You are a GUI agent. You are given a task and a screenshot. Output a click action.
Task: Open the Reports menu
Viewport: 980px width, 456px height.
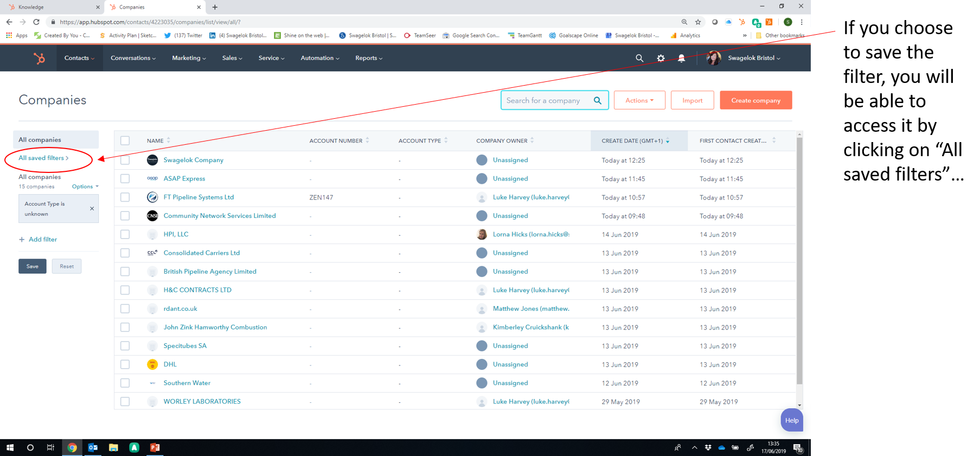coord(369,58)
